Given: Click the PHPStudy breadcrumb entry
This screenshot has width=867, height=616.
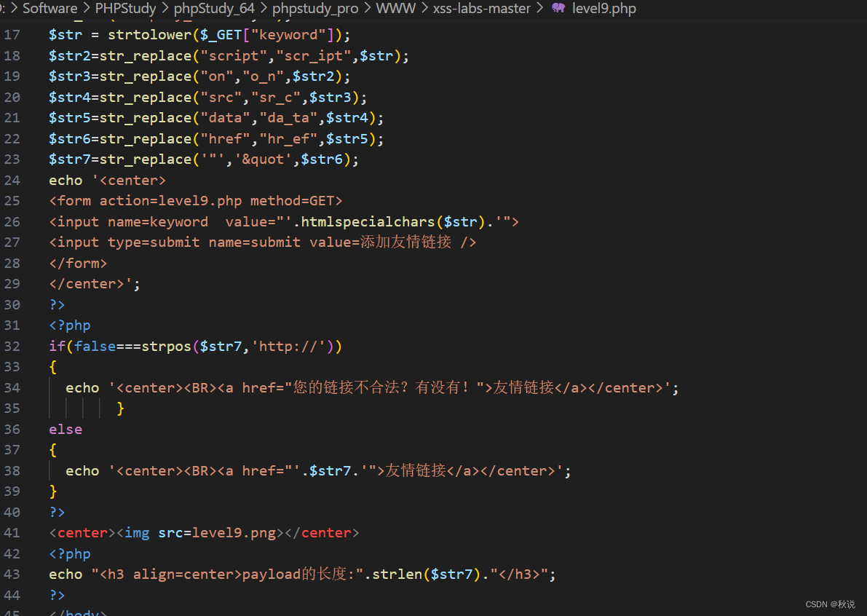Looking at the screenshot, I should 125,9.
